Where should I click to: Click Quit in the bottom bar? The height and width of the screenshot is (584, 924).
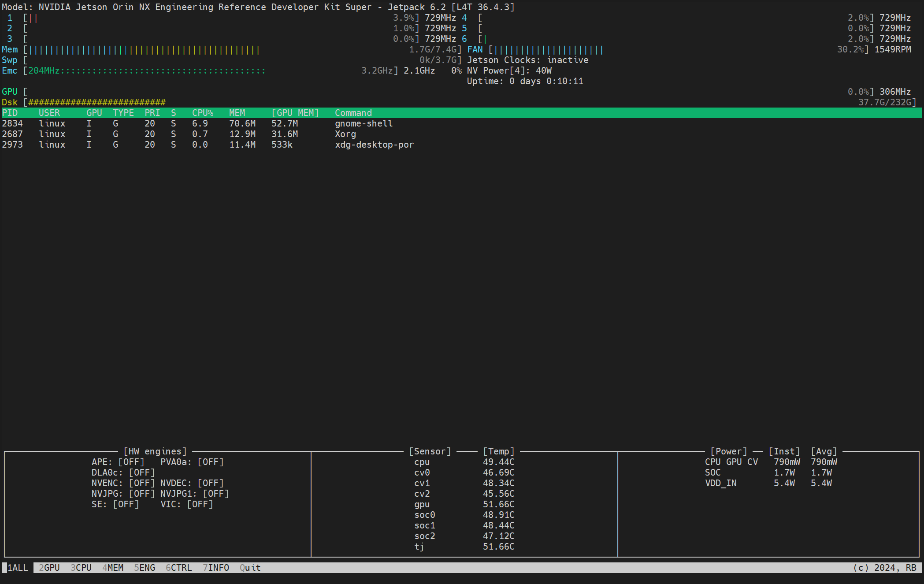pos(250,568)
